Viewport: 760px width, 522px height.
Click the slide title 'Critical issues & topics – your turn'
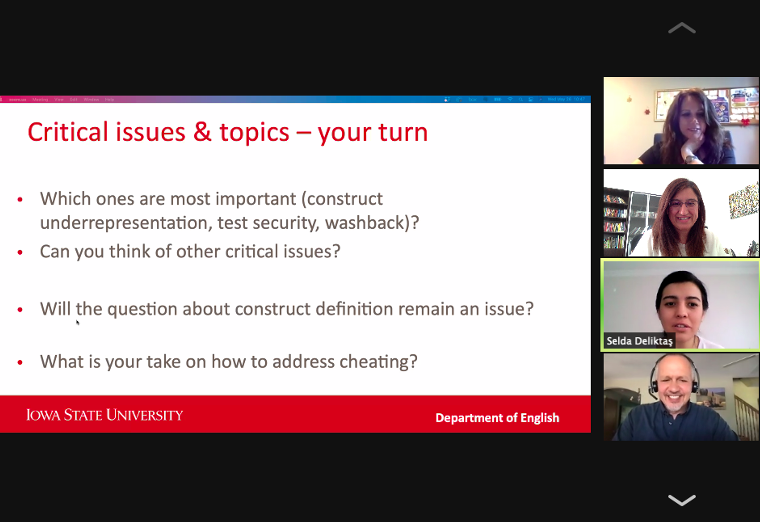(227, 132)
